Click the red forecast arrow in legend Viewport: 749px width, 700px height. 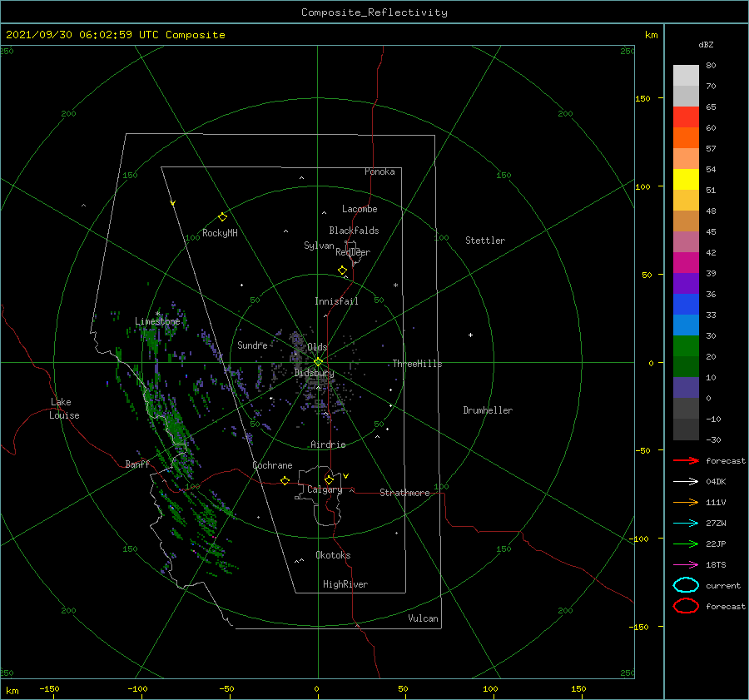tap(686, 460)
